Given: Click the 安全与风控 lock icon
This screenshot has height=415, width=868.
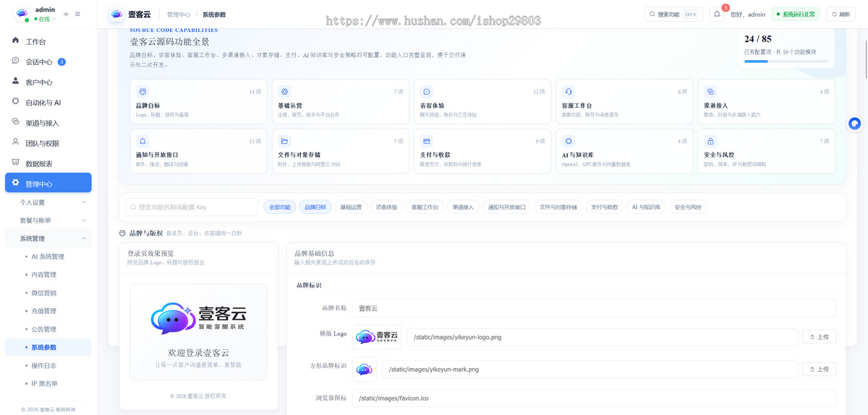Looking at the screenshot, I should tap(710, 141).
